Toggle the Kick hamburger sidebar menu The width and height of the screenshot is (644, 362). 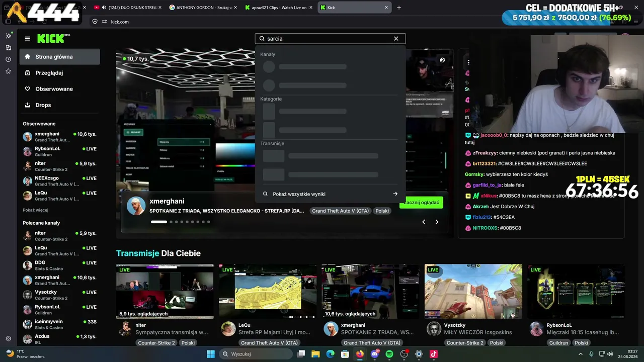(27, 39)
